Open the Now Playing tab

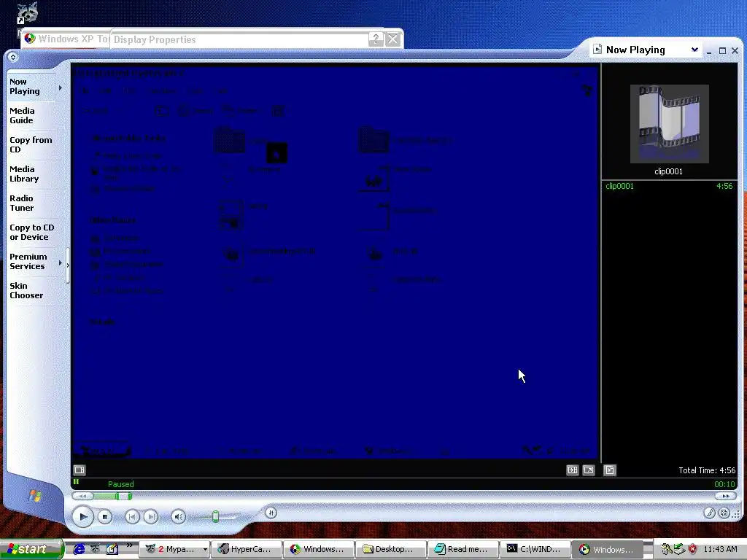pos(31,87)
